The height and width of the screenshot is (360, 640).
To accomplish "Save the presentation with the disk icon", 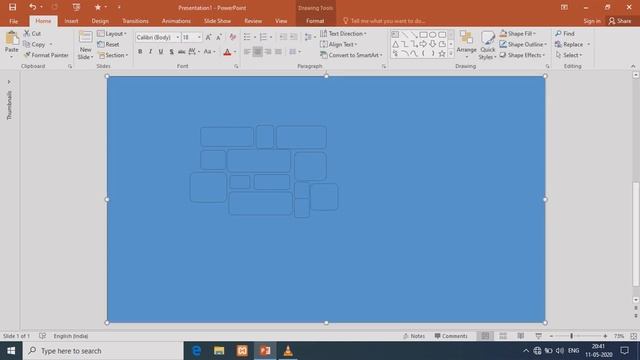I will click(13, 7).
